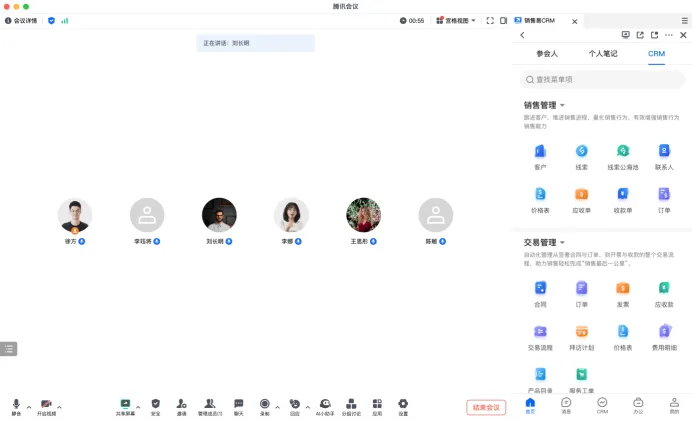Image resolution: width=692 pixels, height=421 pixels.
Task: Open the AI小助手 assistant
Action: (x=324, y=404)
